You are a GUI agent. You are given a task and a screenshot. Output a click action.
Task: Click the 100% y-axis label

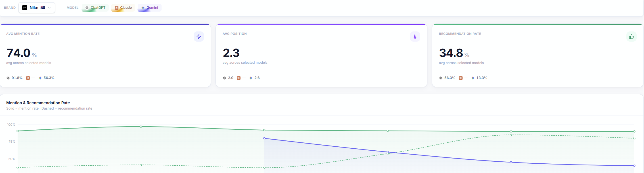click(11, 125)
